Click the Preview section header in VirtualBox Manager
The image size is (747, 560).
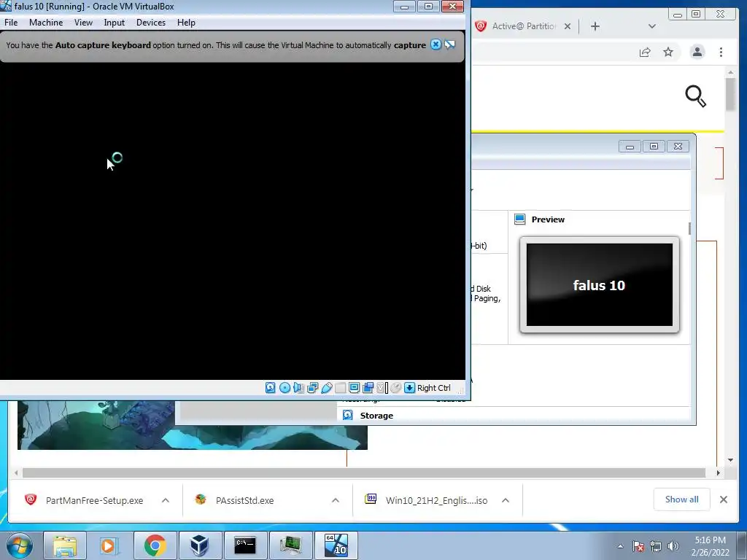point(548,219)
